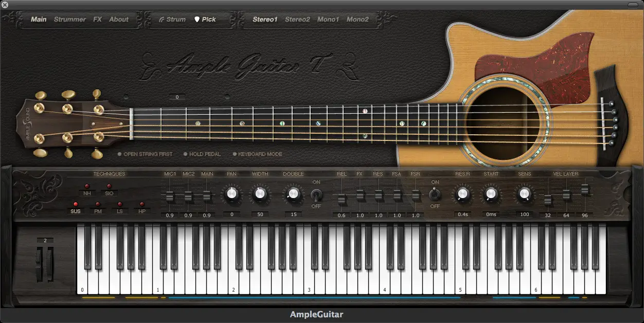Click the DOUBLE value field 15
The height and width of the screenshot is (323, 644).
(x=293, y=214)
